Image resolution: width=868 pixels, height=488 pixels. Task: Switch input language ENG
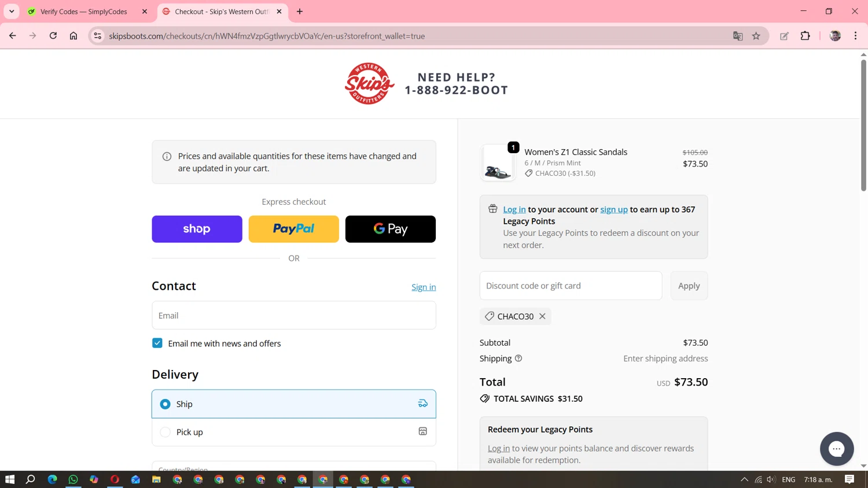coord(788,479)
